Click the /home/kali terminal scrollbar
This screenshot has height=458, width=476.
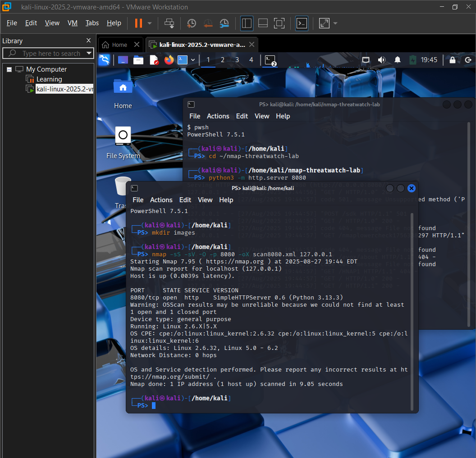pyautogui.click(x=412, y=312)
